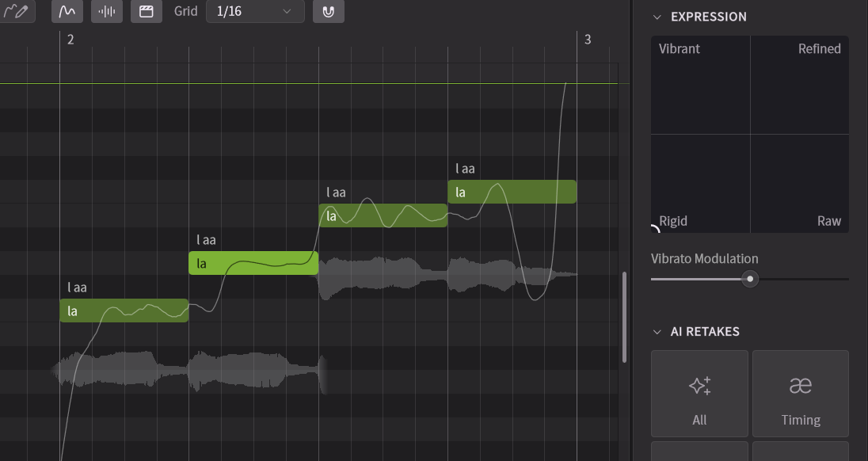This screenshot has width=868, height=461.
Task: Toggle the clapperboard view icon
Action: [147, 11]
